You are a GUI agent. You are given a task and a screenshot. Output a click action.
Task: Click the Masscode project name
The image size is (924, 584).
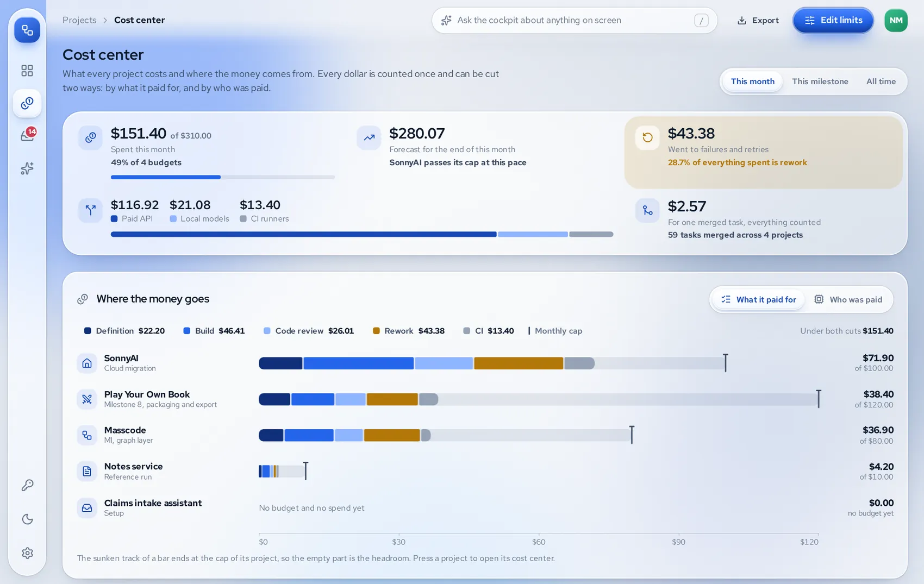pos(125,430)
